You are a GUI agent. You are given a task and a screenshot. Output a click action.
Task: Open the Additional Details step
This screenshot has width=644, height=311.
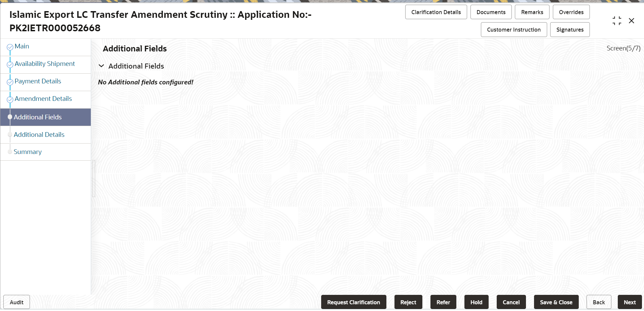39,134
